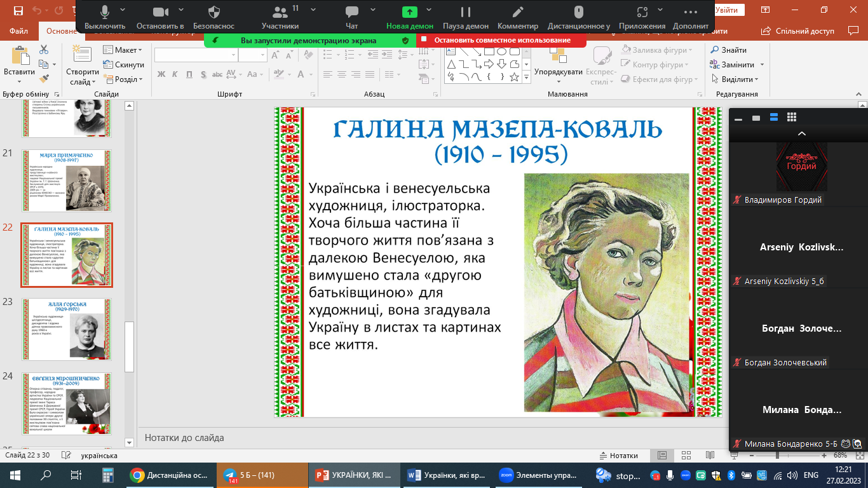Switch to slide sorter view
The height and width of the screenshot is (488, 868).
point(686,456)
